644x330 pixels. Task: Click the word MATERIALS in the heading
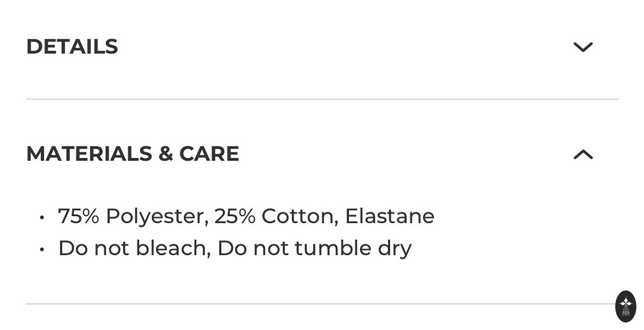(89, 154)
